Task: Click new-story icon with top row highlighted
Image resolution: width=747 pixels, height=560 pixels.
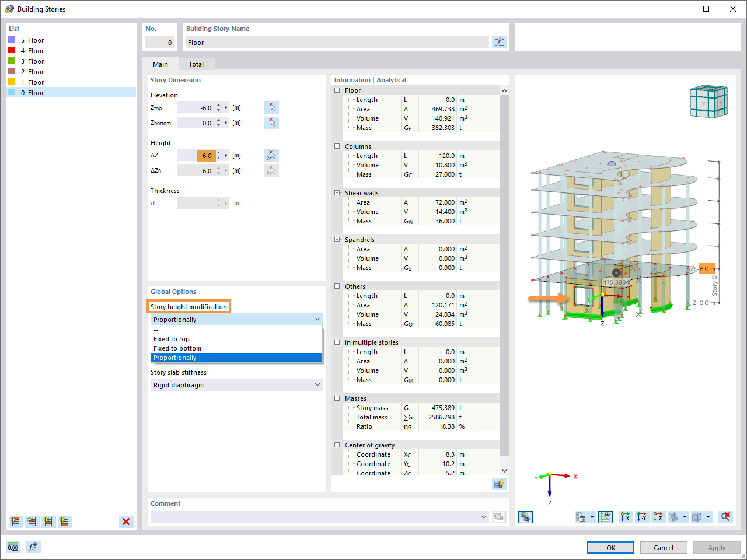Action: (x=16, y=521)
